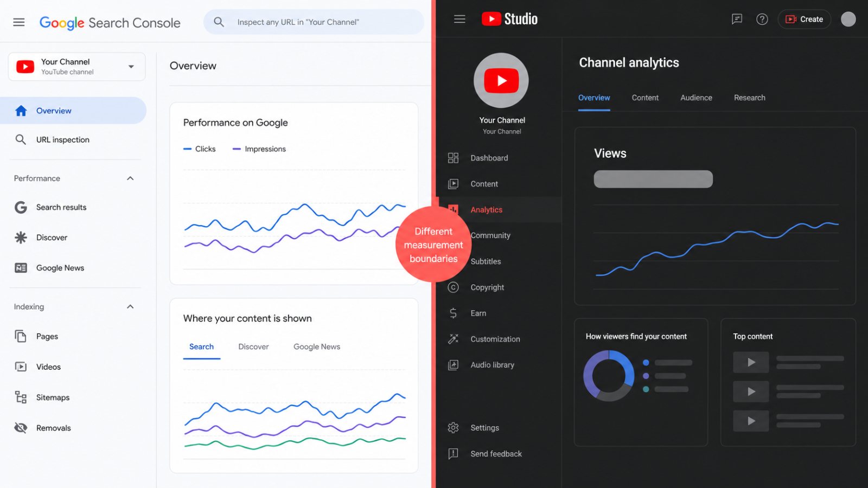Toggle the Impressions legend item
Screen dimensions: 868x488
pos(259,149)
